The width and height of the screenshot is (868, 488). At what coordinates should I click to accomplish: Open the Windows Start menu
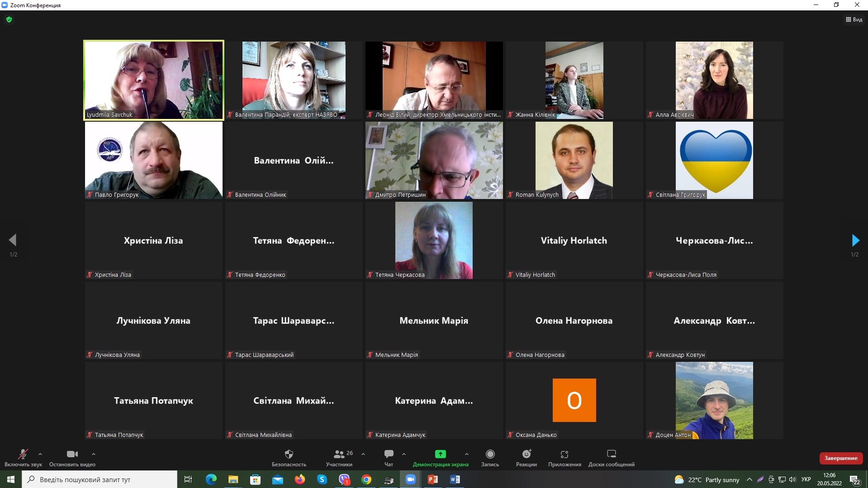coord(11,479)
